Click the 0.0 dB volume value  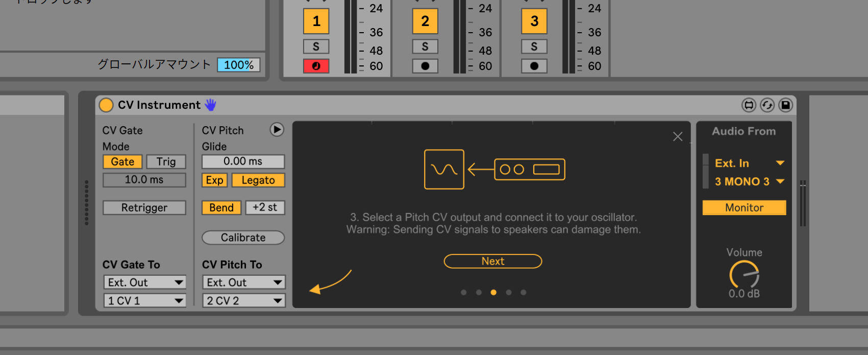click(x=744, y=294)
